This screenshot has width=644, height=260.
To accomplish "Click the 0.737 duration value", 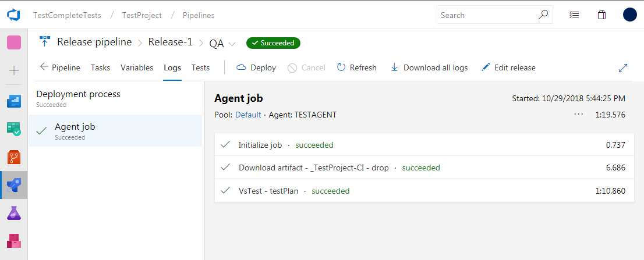I will tap(615, 145).
